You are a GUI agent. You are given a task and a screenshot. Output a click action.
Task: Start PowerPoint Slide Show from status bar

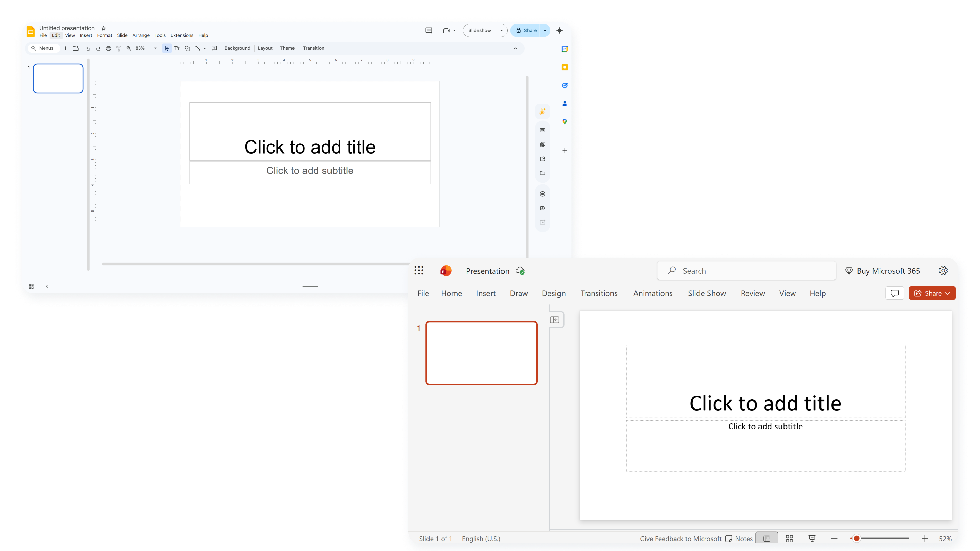(x=812, y=538)
